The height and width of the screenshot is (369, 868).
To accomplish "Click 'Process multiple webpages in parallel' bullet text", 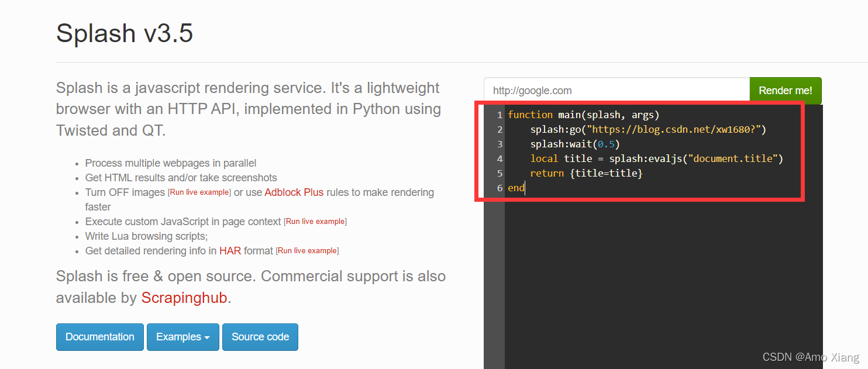I will (171, 163).
